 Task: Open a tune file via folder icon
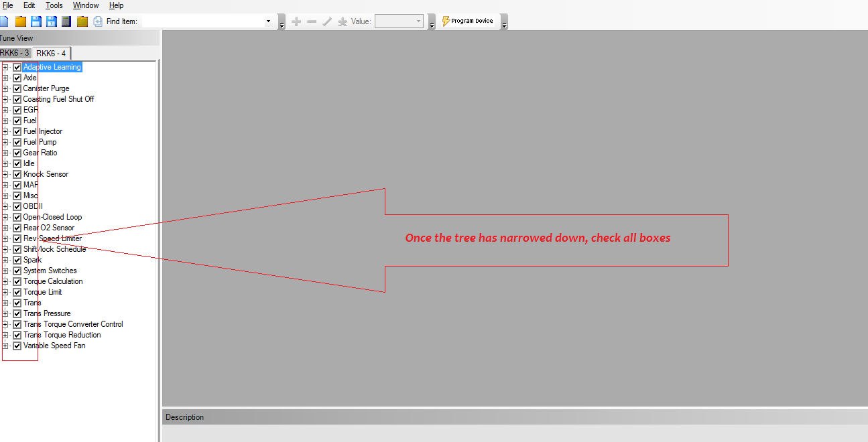click(x=21, y=21)
